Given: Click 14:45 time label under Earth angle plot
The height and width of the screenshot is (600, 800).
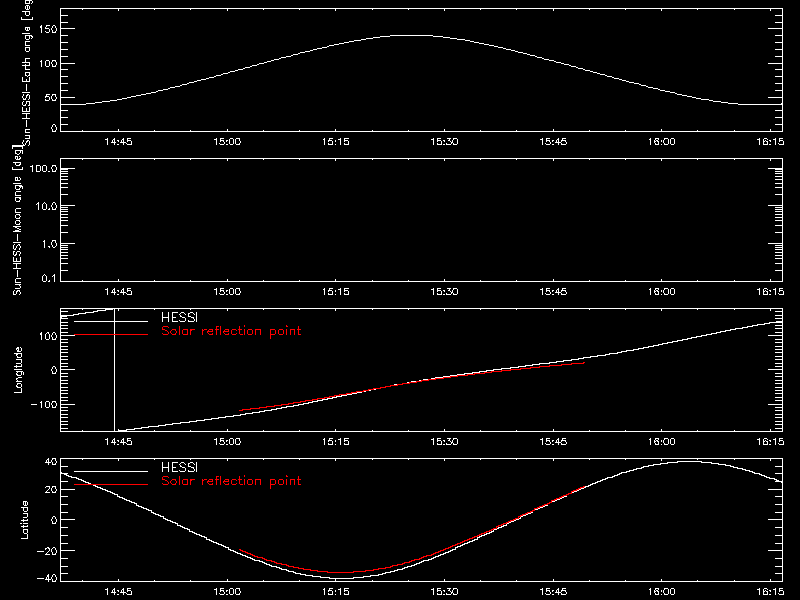Looking at the screenshot, I should [118, 142].
